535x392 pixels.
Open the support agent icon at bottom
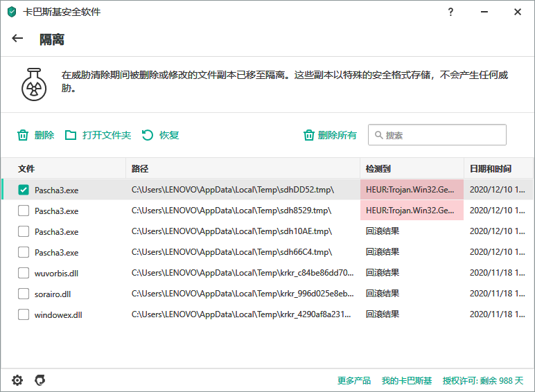pyautogui.click(x=40, y=380)
